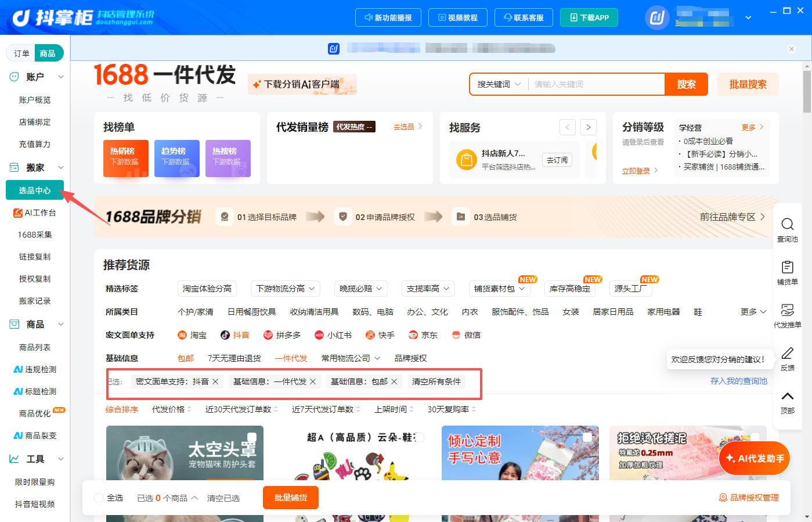Open AI 标题检测 in sidebar

[35, 391]
